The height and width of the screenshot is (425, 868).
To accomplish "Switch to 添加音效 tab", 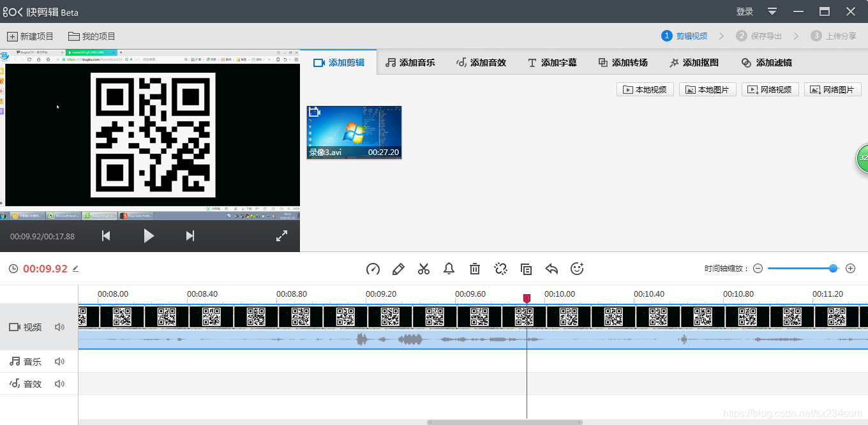I will click(481, 63).
